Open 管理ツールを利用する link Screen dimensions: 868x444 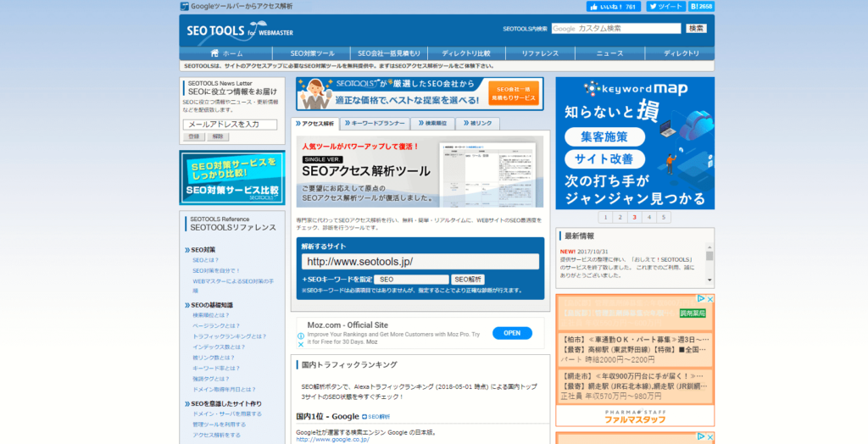coord(220,425)
